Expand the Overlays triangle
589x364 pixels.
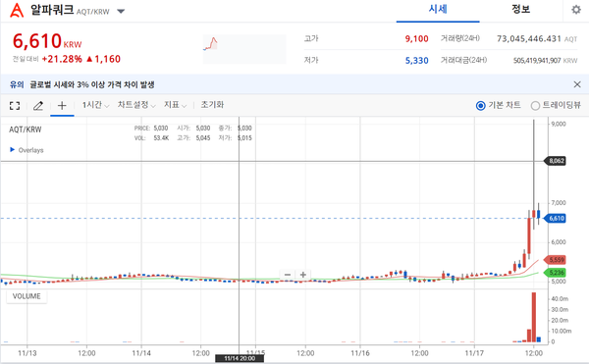pyautogui.click(x=12, y=150)
